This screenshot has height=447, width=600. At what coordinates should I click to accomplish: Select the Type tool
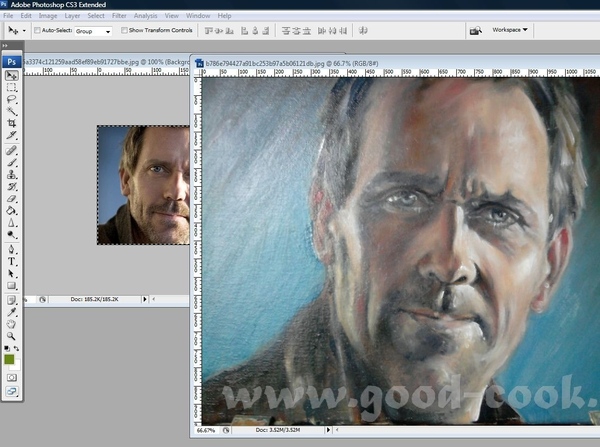tap(11, 262)
